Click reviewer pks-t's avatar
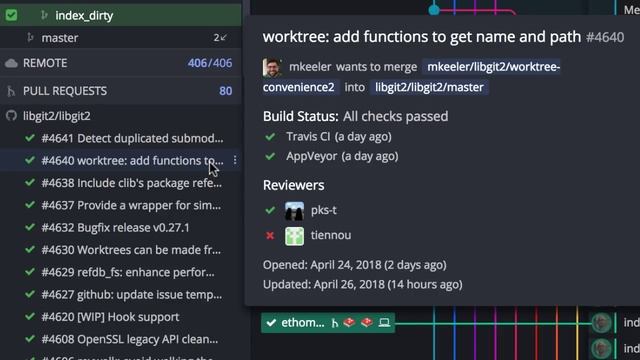The image size is (640, 360). pyautogui.click(x=294, y=211)
